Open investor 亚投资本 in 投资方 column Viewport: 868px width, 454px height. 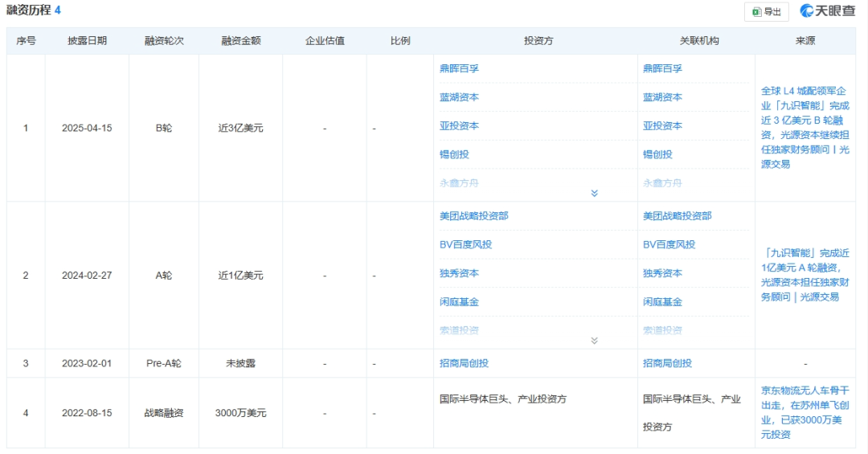459,126
